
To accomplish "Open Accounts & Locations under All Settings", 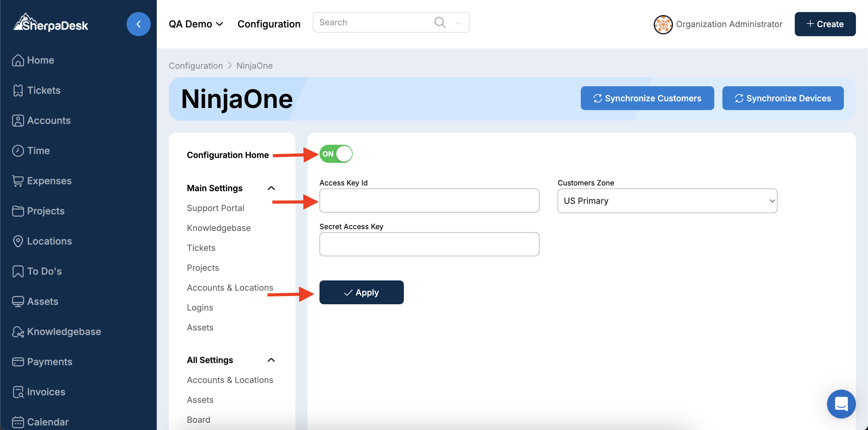I will pyautogui.click(x=230, y=380).
